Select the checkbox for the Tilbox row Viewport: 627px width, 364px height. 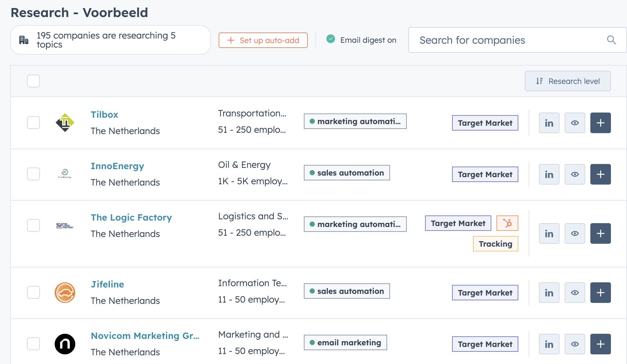coord(33,123)
